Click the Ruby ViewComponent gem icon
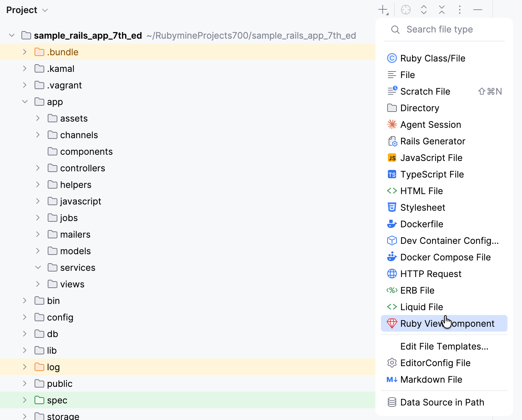The height and width of the screenshot is (420, 522). click(x=392, y=323)
